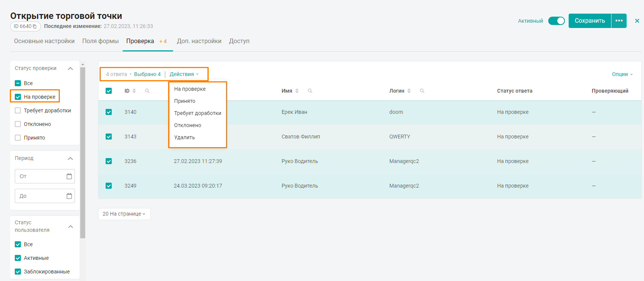Image resolution: width=644 pixels, height=281 pixels.
Task: Uncheck the select-all checkbox in table header
Action: coord(109,91)
